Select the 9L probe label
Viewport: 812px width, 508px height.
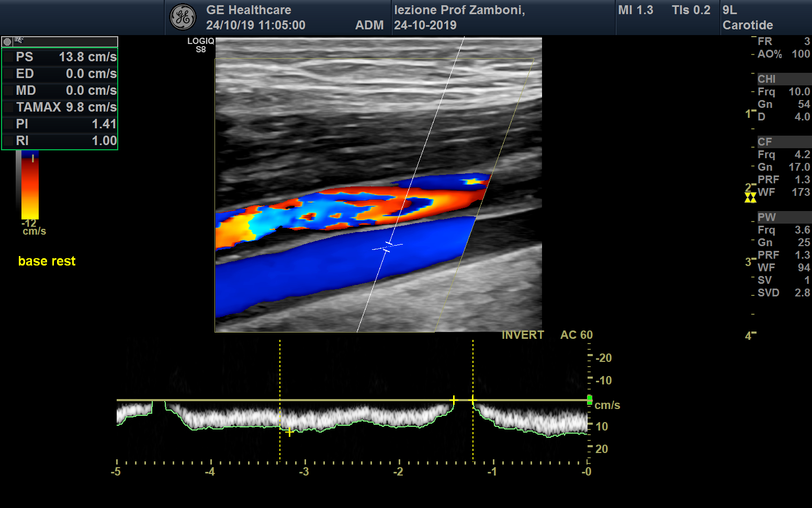(x=729, y=10)
